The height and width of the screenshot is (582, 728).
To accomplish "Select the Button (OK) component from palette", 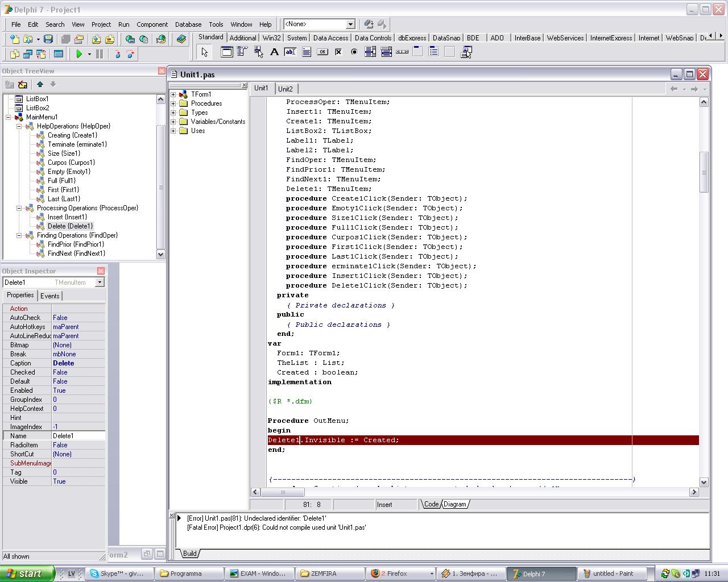I will (x=322, y=52).
